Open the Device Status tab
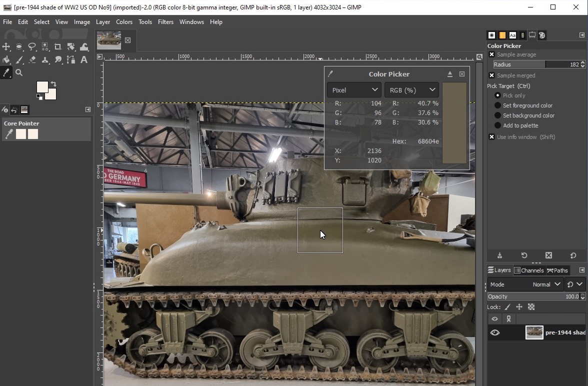 click(x=4, y=110)
